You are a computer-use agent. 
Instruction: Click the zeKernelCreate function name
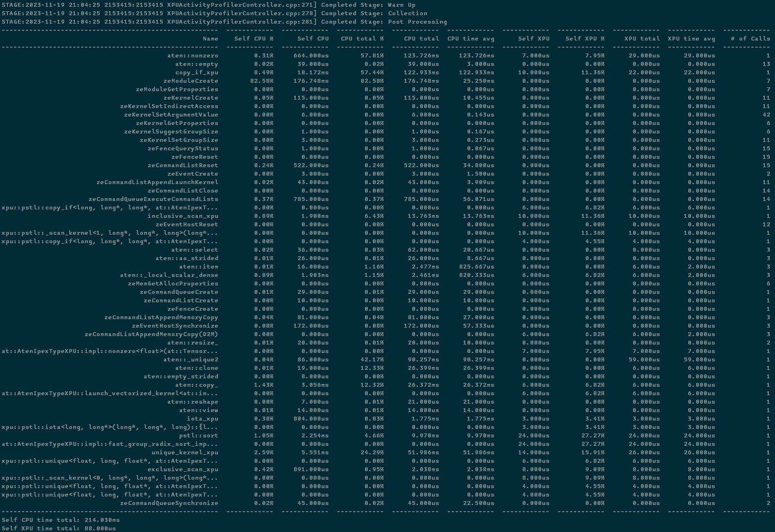tap(190, 98)
